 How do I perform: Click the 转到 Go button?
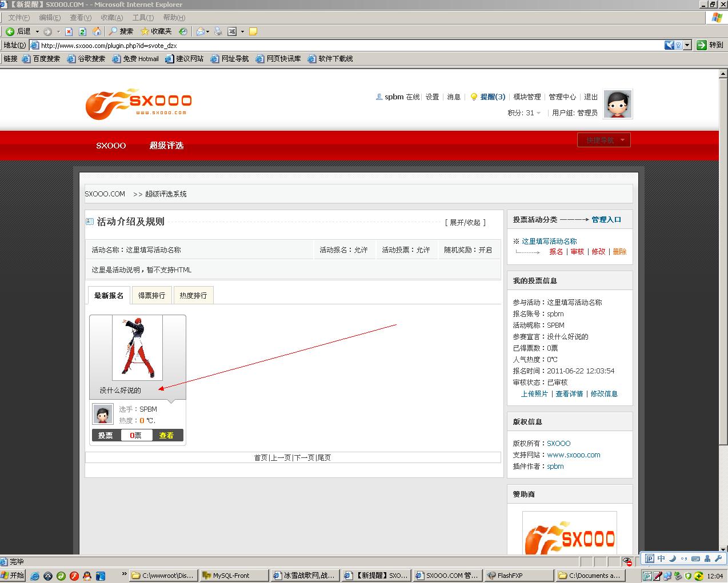coord(710,45)
